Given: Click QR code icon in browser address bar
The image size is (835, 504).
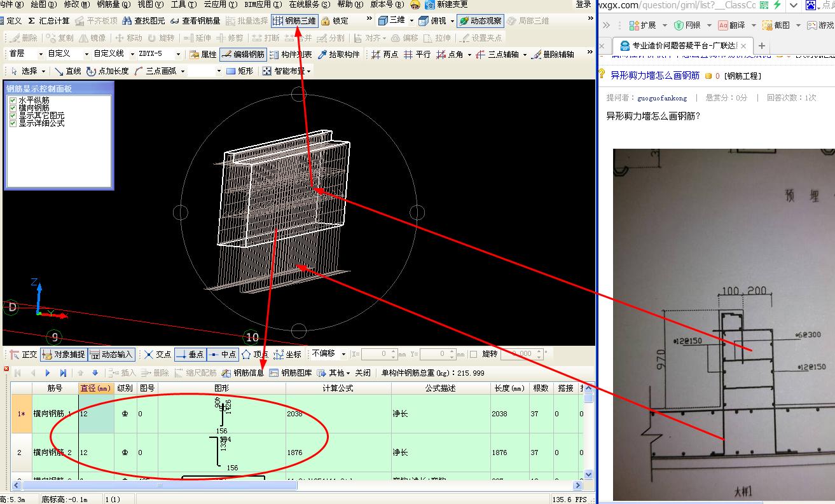Looking at the screenshot, I should pos(763,5).
